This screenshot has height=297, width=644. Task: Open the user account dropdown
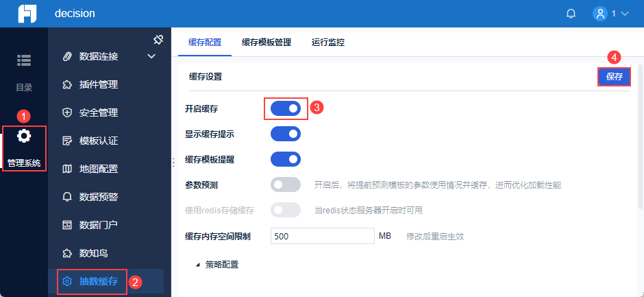pyautogui.click(x=610, y=14)
